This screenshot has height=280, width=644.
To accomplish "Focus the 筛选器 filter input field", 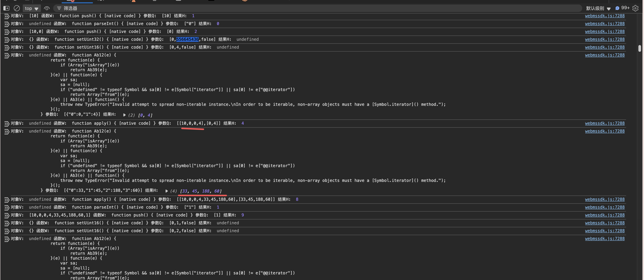I will (318, 8).
